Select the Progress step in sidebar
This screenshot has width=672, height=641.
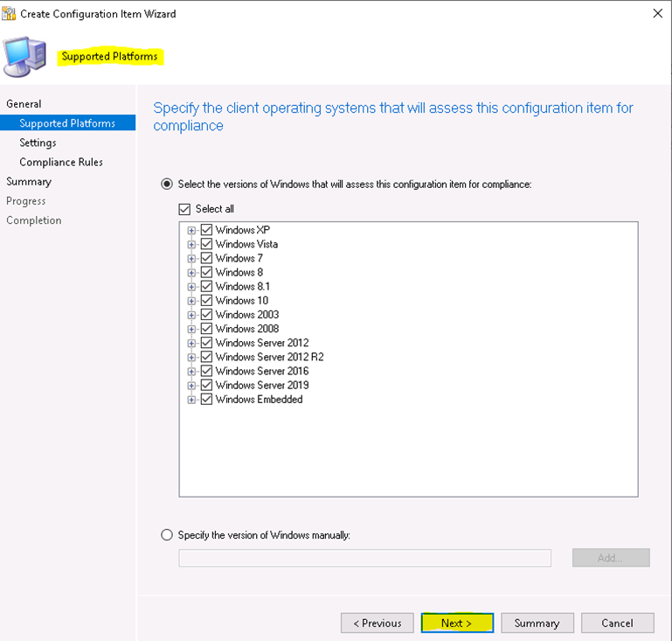coord(25,201)
